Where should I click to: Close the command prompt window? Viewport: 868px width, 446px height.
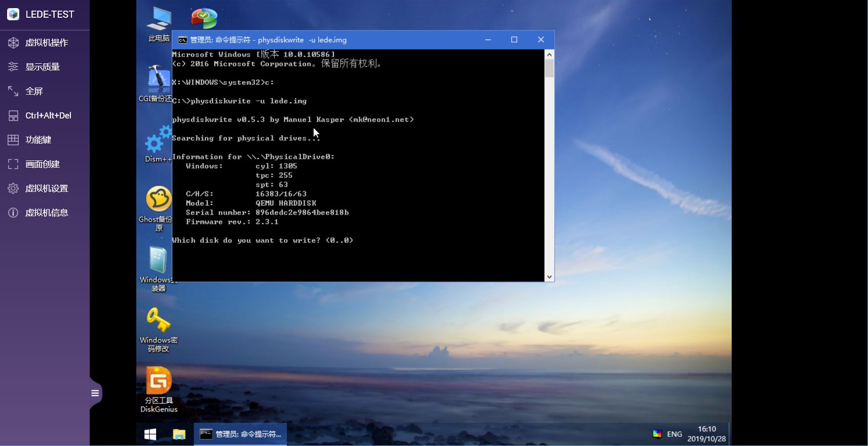[x=541, y=40]
